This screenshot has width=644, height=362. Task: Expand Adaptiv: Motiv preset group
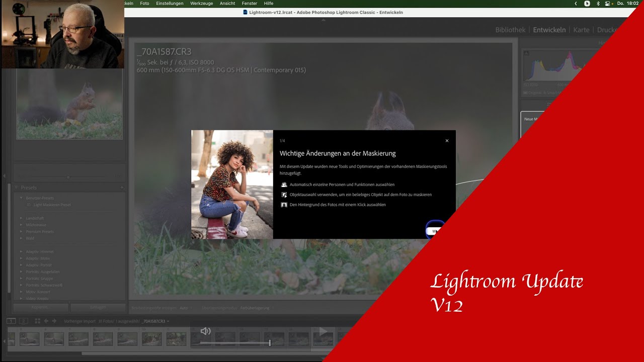[21, 258]
